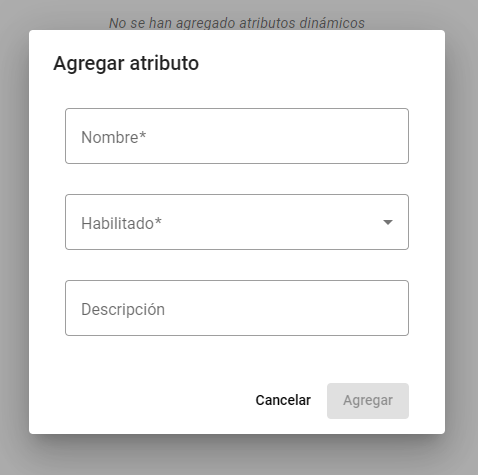Click the Habilitado* label text
This screenshot has width=478, height=475.
(121, 223)
